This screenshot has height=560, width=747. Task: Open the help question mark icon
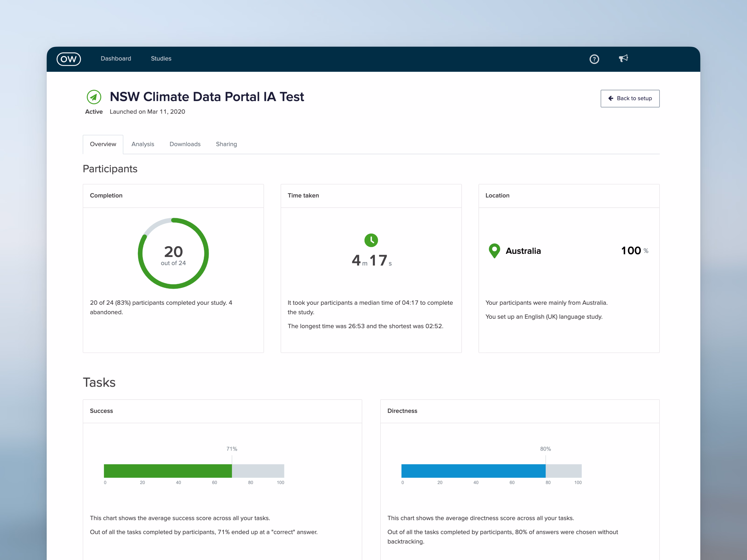pyautogui.click(x=594, y=59)
